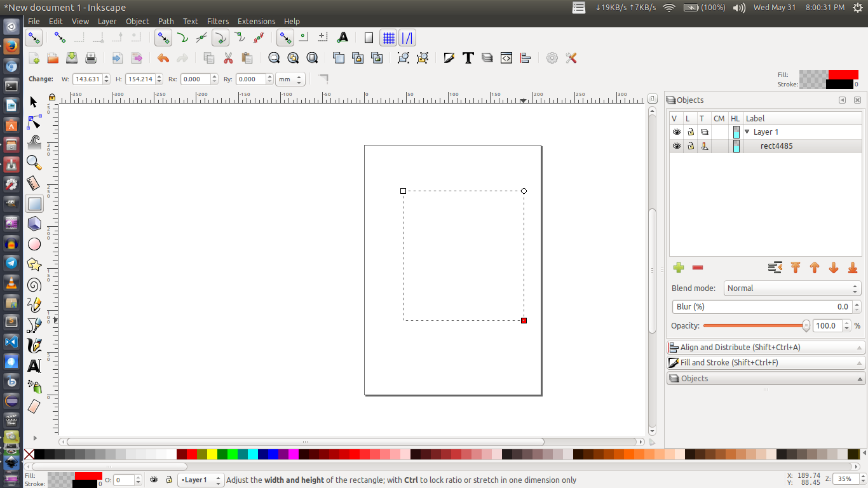This screenshot has width=868, height=488.
Task: Click the yellow swatch in the palette
Action: point(212,454)
